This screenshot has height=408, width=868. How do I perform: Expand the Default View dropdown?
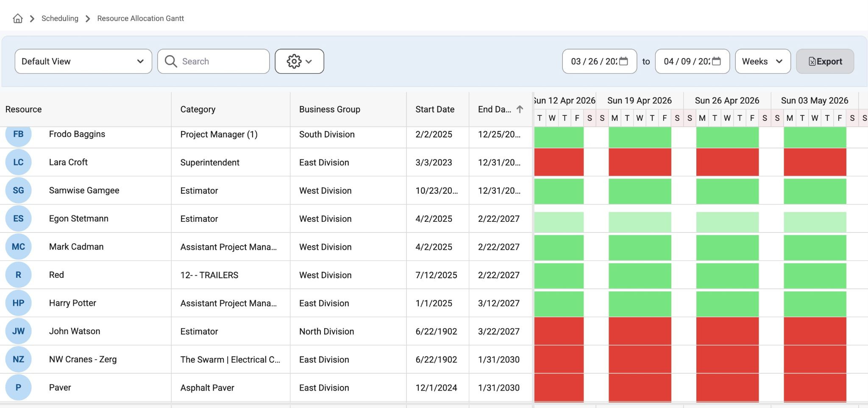[x=83, y=61]
